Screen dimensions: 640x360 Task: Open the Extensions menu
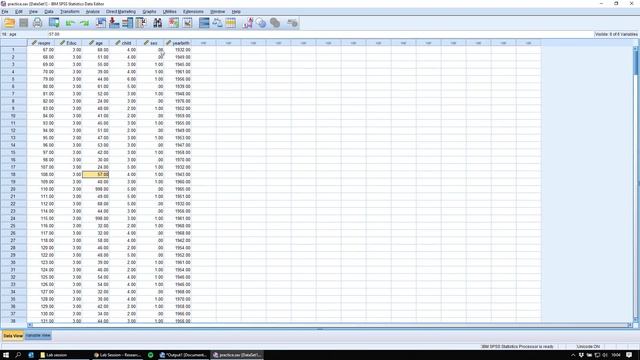(193, 11)
